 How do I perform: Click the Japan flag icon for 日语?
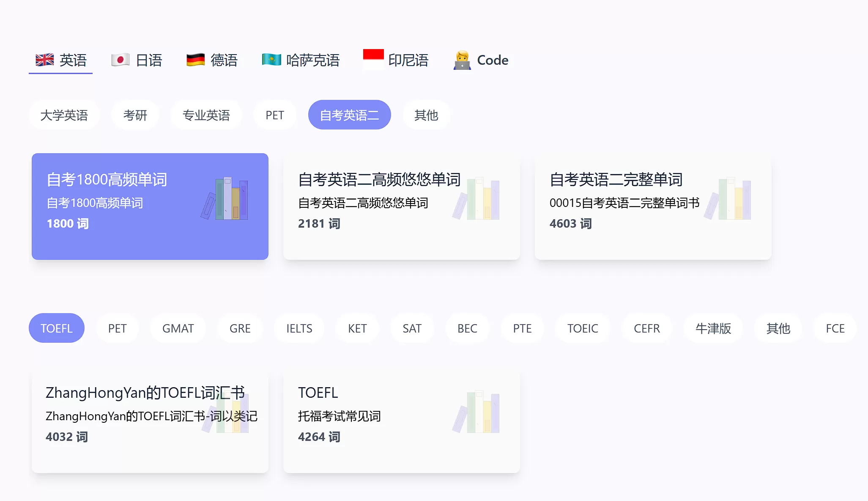click(120, 60)
